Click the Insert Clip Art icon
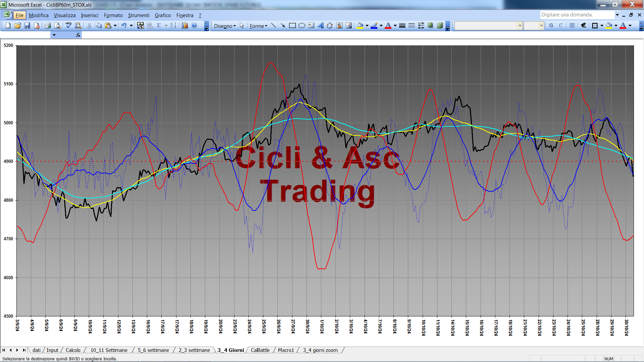 tap(339, 25)
